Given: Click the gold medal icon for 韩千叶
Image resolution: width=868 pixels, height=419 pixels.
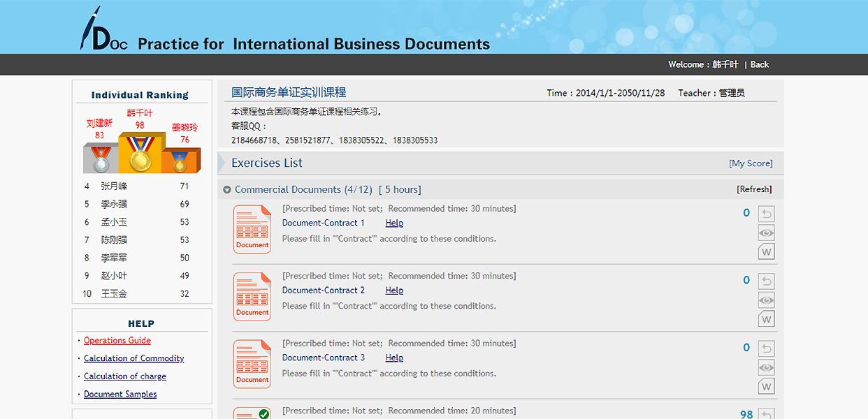Looking at the screenshot, I should tap(140, 154).
